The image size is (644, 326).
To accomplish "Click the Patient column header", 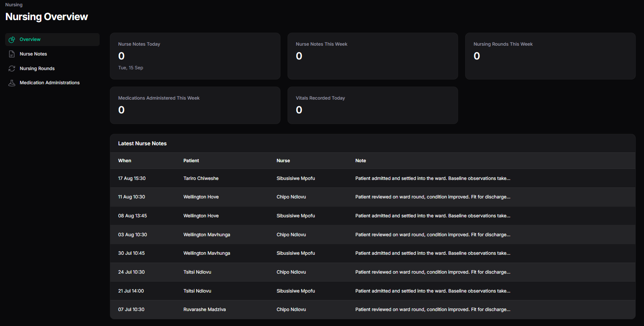I will 191,161.
